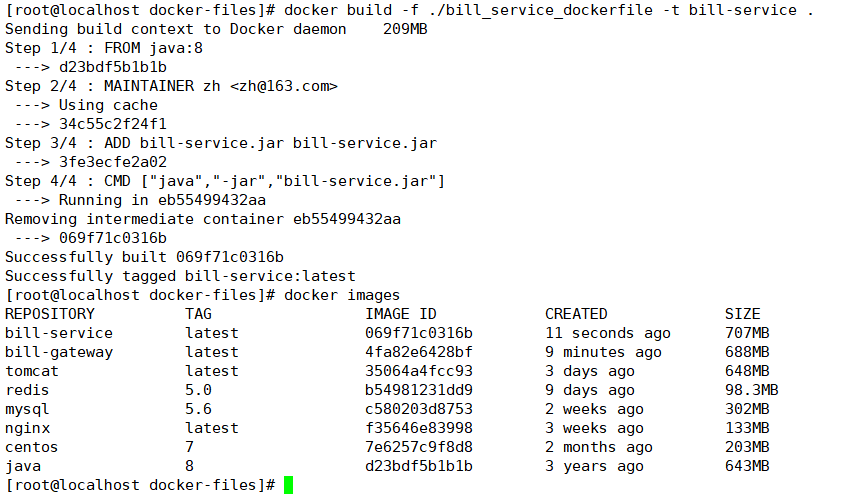Click the green terminal cursor block

tap(288, 485)
